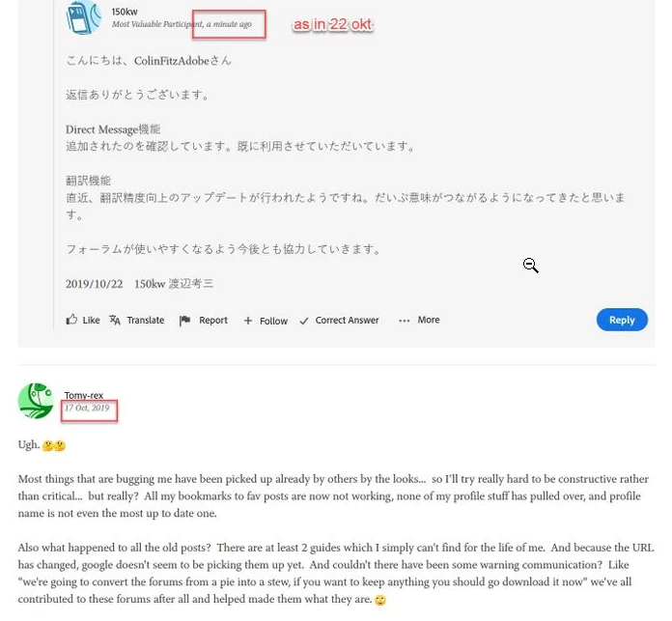
Task: Click the 17 Oct, 2019 date
Action: click(87, 408)
